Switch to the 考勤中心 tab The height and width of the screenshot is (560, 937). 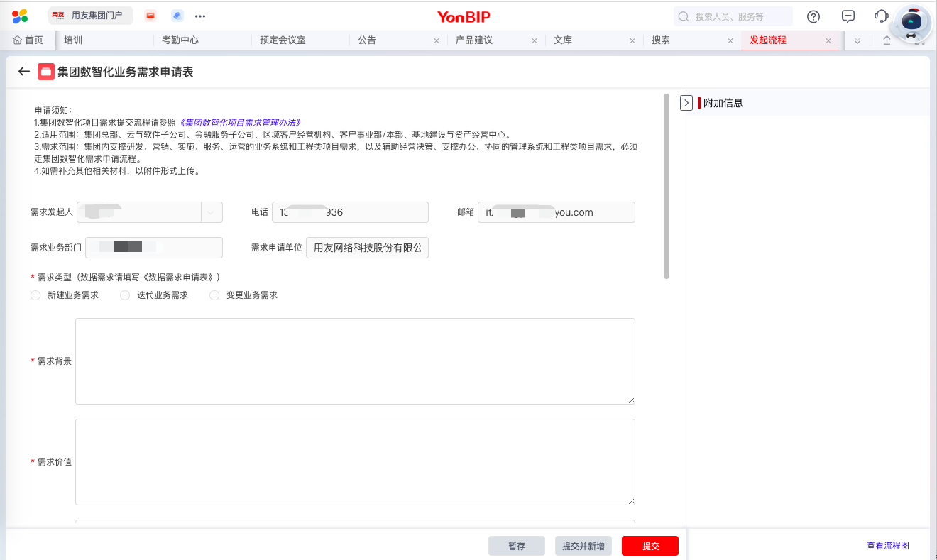(180, 40)
